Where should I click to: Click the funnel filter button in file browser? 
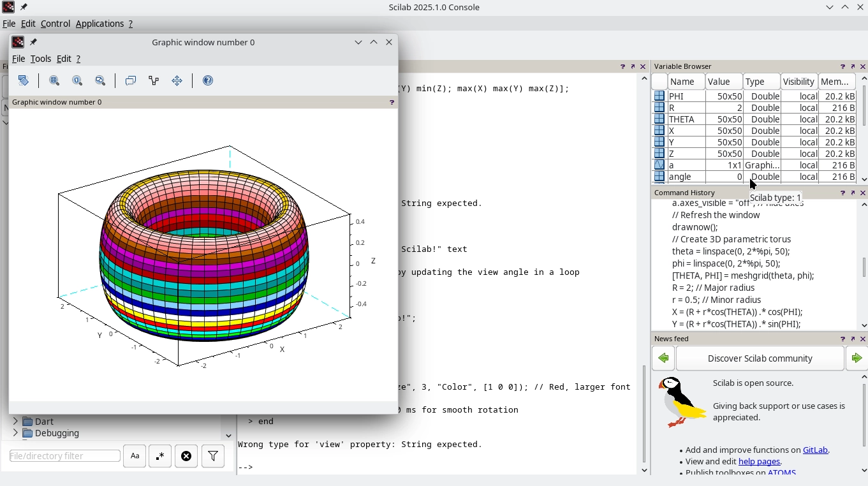point(213,456)
